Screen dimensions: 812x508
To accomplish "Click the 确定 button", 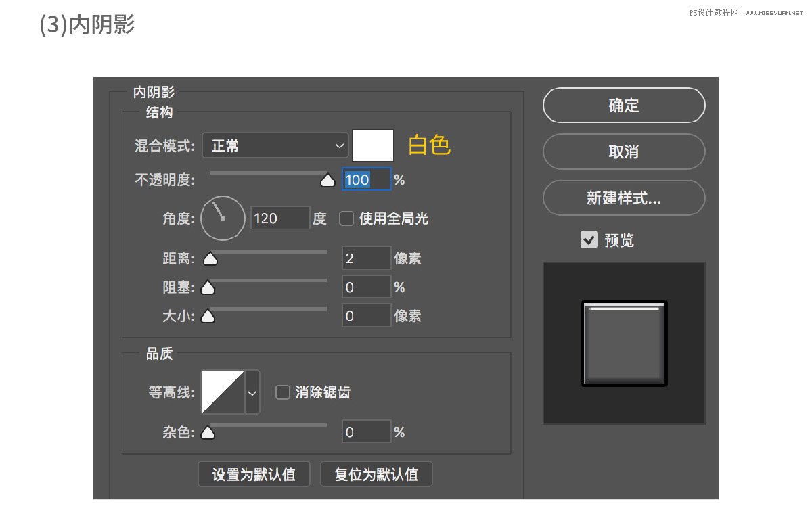I will [x=624, y=106].
